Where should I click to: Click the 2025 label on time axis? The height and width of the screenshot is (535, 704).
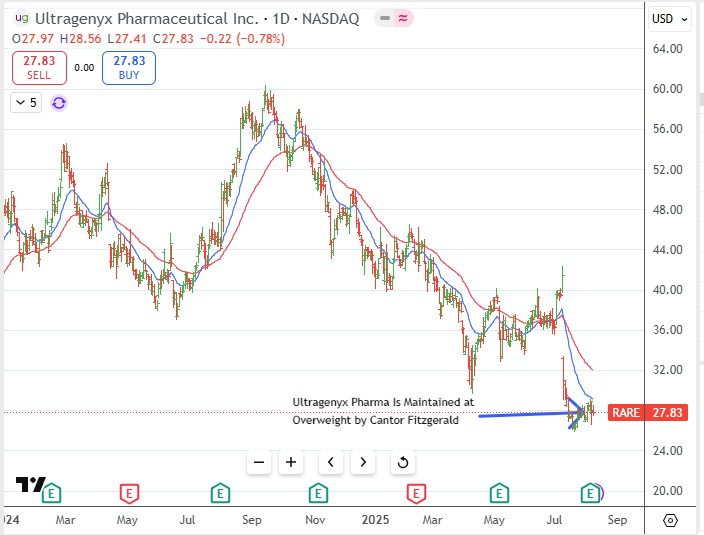375,520
